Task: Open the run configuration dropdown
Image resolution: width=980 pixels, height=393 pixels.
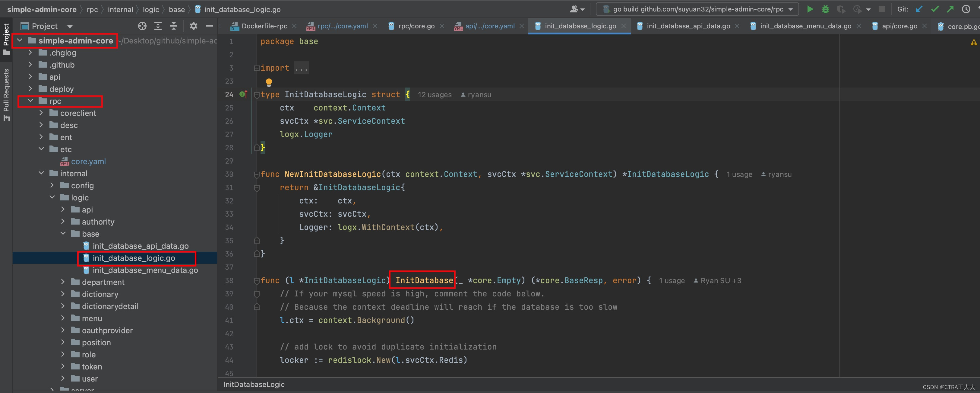Action: (x=698, y=9)
